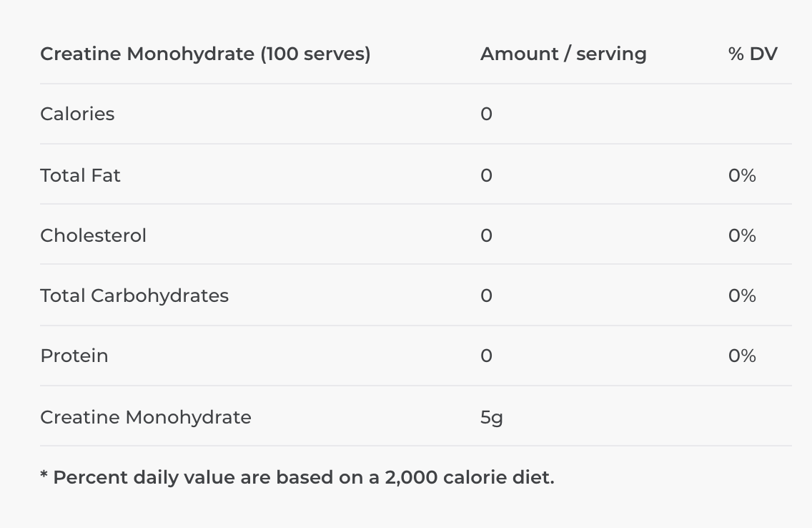Image resolution: width=812 pixels, height=528 pixels.
Task: Select the Total Fat row label
Action: (x=80, y=175)
